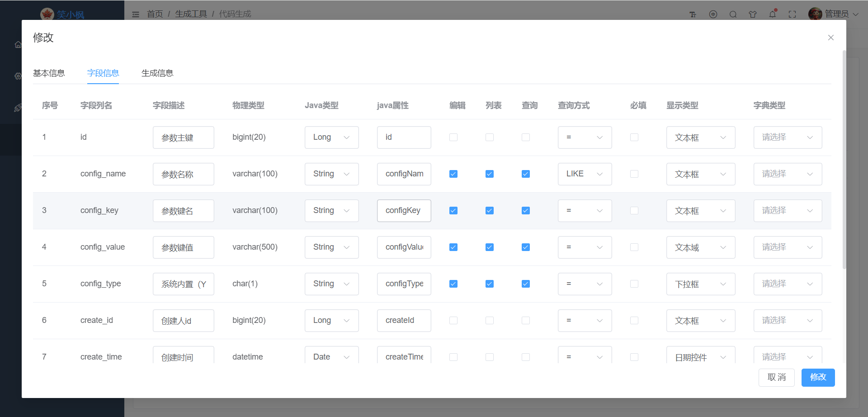Open 字典类型 dropdown for id row
The image size is (868, 417).
[788, 137]
